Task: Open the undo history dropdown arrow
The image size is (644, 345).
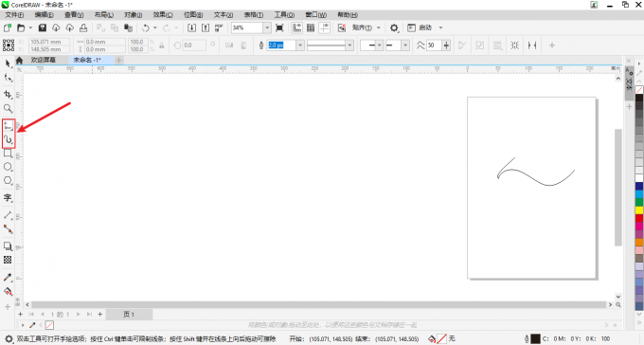Action: click(154, 27)
